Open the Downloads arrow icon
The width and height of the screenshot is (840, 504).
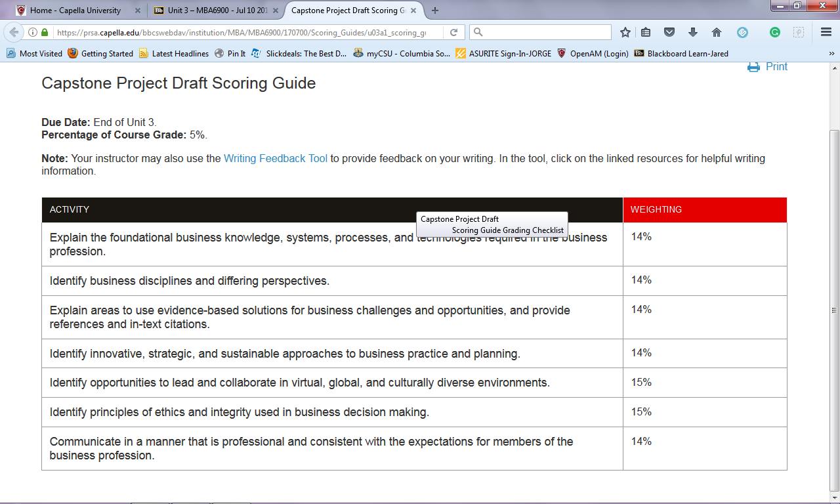693,32
